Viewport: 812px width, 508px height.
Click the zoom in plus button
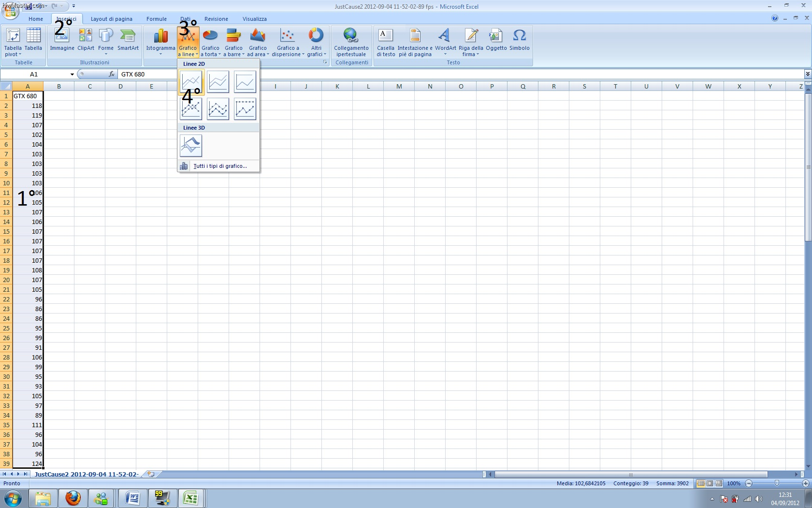[x=805, y=483]
